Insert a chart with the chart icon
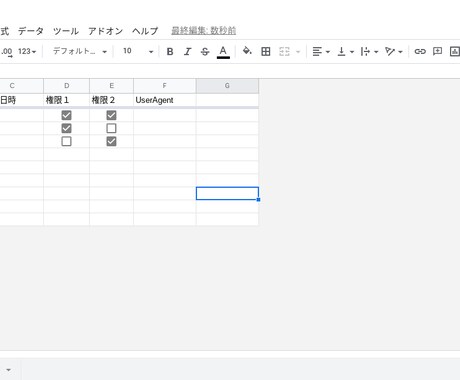460x380 pixels. 455,51
